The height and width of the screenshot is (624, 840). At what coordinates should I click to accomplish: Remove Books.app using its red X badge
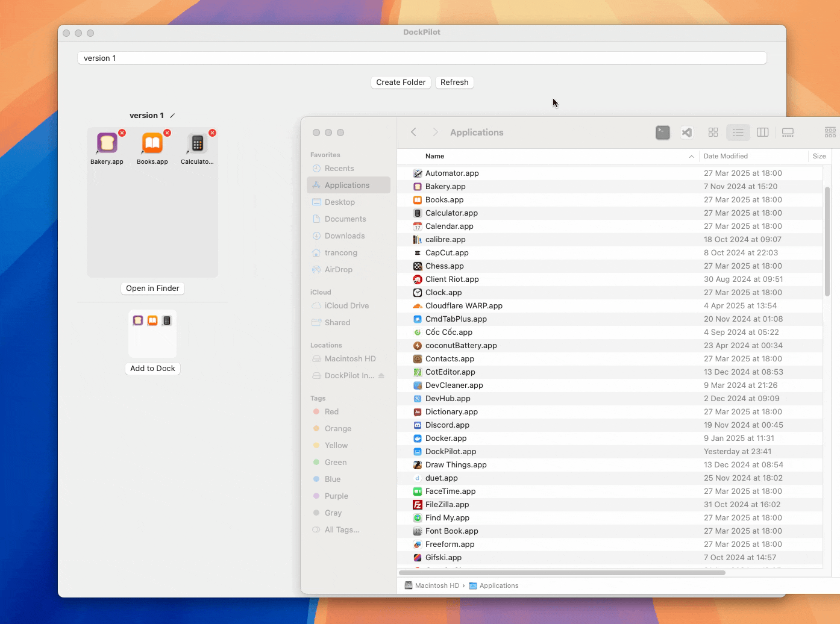coord(168,133)
